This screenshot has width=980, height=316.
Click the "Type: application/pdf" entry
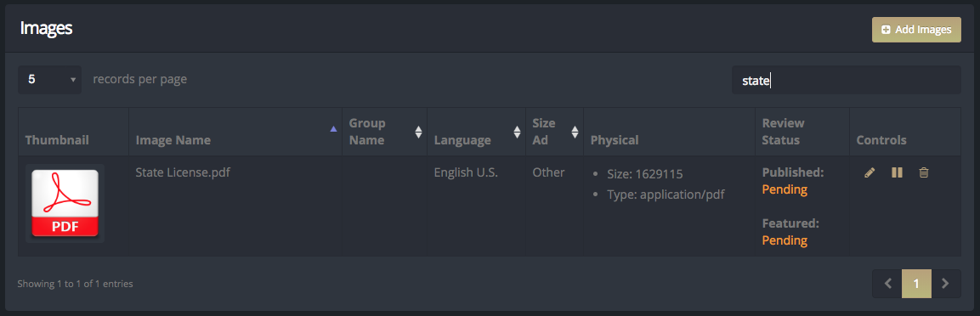[666, 195]
